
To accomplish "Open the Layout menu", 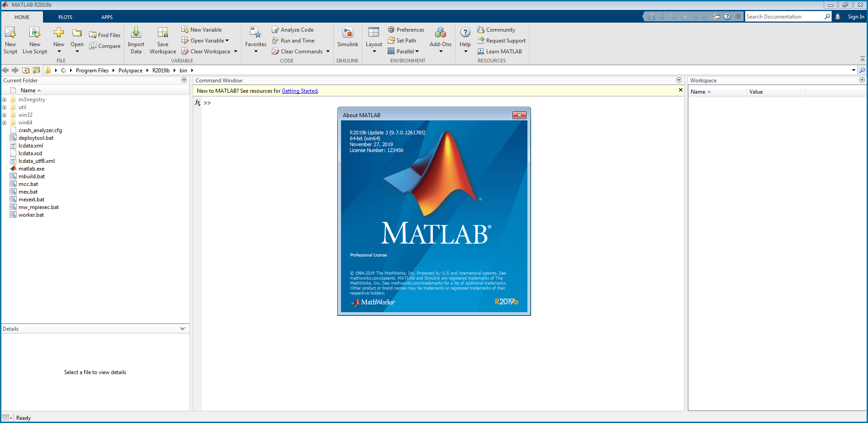I will 374,40.
